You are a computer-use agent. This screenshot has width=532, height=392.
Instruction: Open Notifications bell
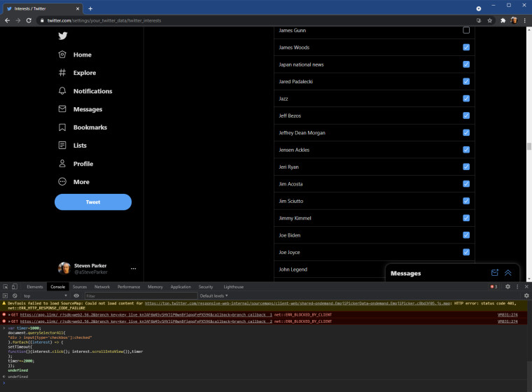62,91
